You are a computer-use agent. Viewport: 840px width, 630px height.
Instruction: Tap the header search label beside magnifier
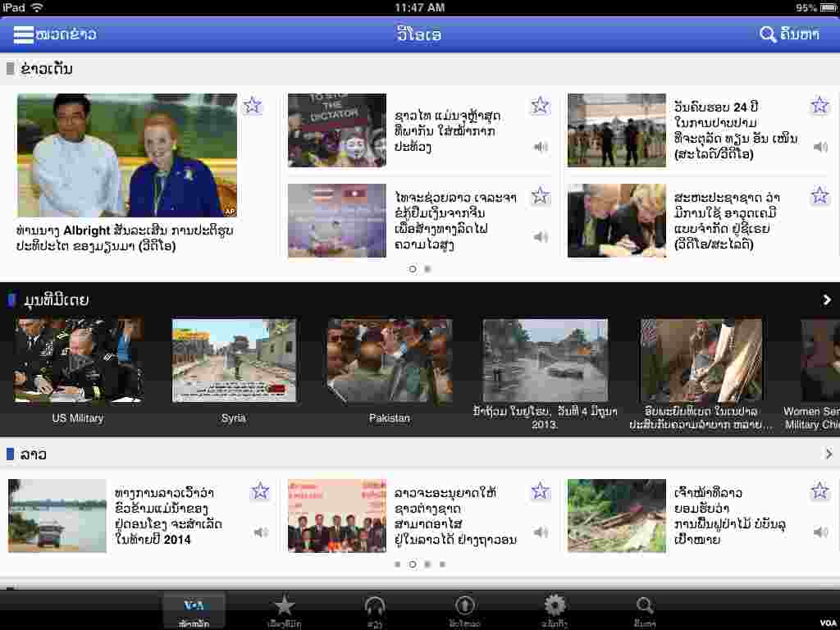pyautogui.click(x=799, y=34)
